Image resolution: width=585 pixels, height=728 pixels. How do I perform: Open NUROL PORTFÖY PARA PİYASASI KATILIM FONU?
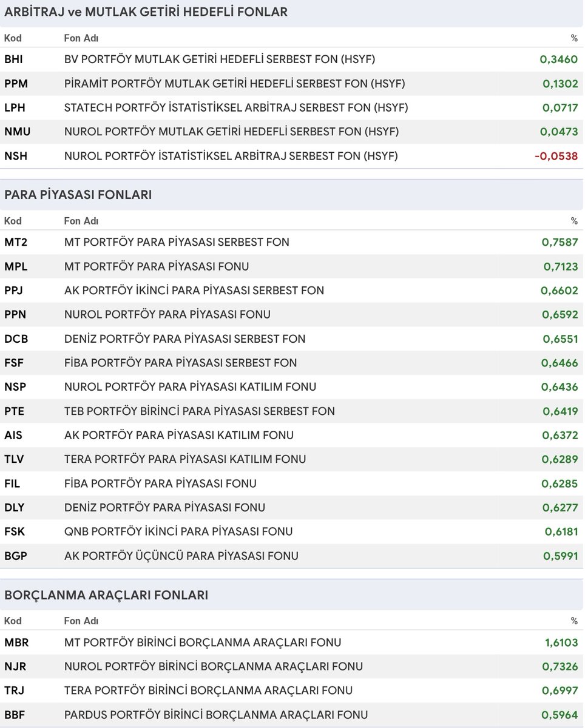[x=190, y=386]
